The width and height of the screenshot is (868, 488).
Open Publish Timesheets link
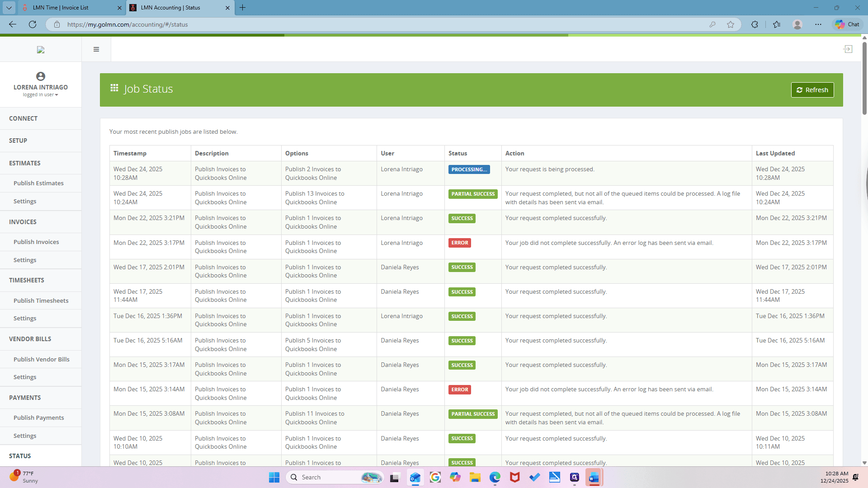[x=41, y=300]
